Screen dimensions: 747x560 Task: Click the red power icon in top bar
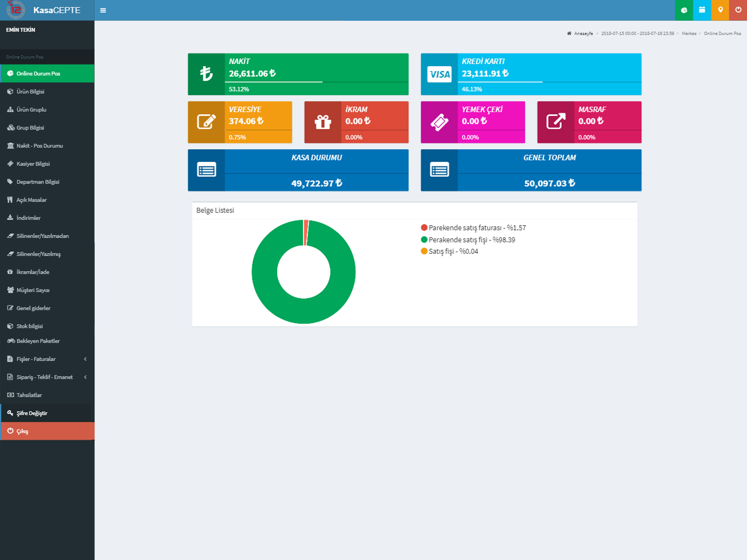click(x=738, y=10)
